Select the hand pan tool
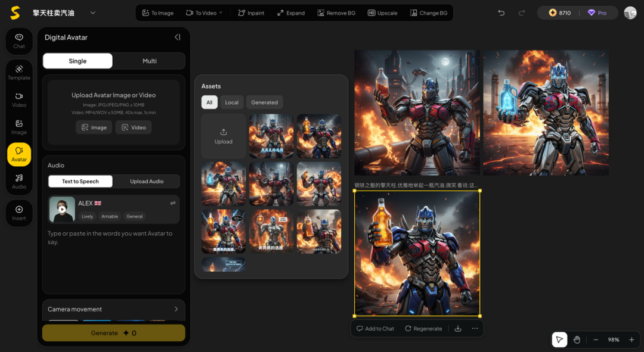644x352 pixels. (x=577, y=339)
